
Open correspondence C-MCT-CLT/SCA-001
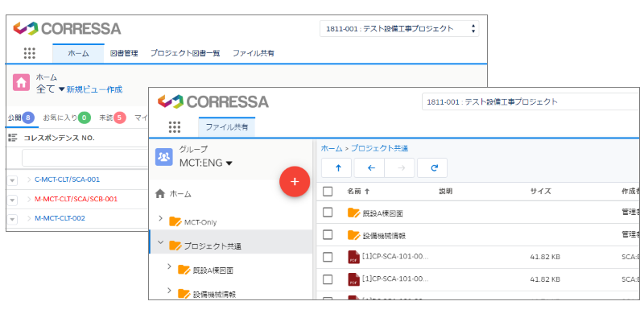coord(68,180)
